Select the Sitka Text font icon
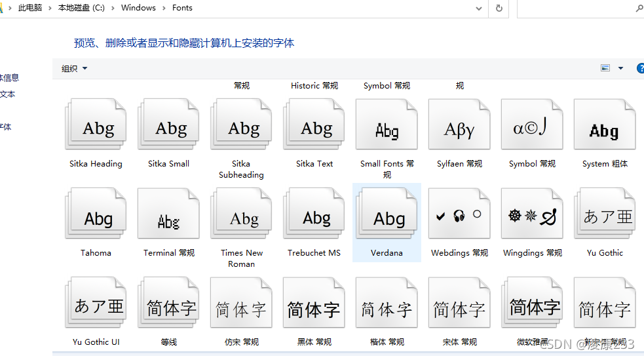Image resolution: width=644 pixels, height=356 pixels. 314,124
